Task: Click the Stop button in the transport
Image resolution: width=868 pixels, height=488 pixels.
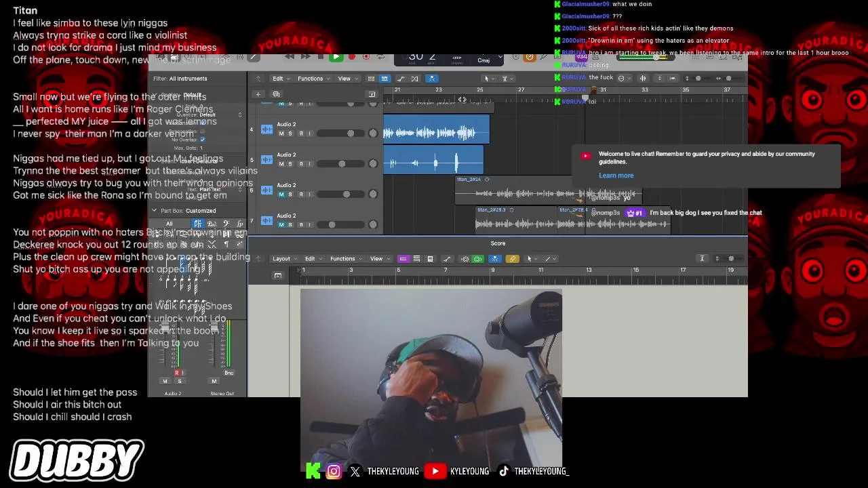Action: click(321, 57)
